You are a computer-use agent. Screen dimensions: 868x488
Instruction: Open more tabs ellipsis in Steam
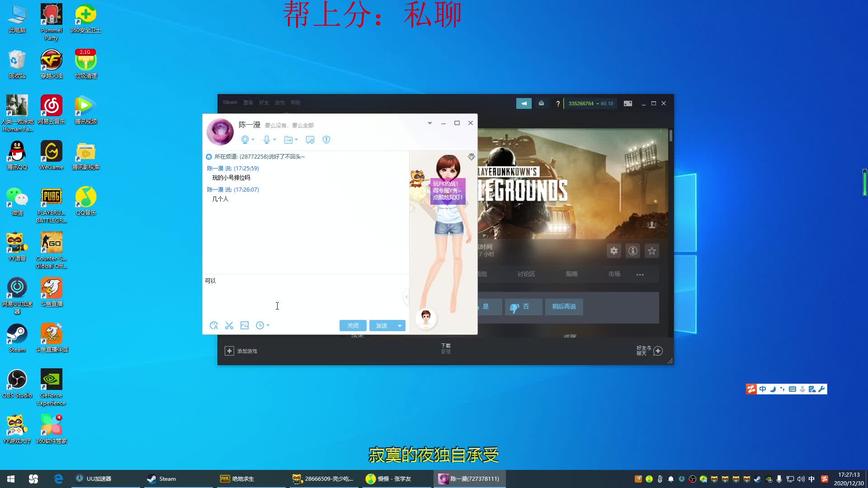tap(640, 275)
